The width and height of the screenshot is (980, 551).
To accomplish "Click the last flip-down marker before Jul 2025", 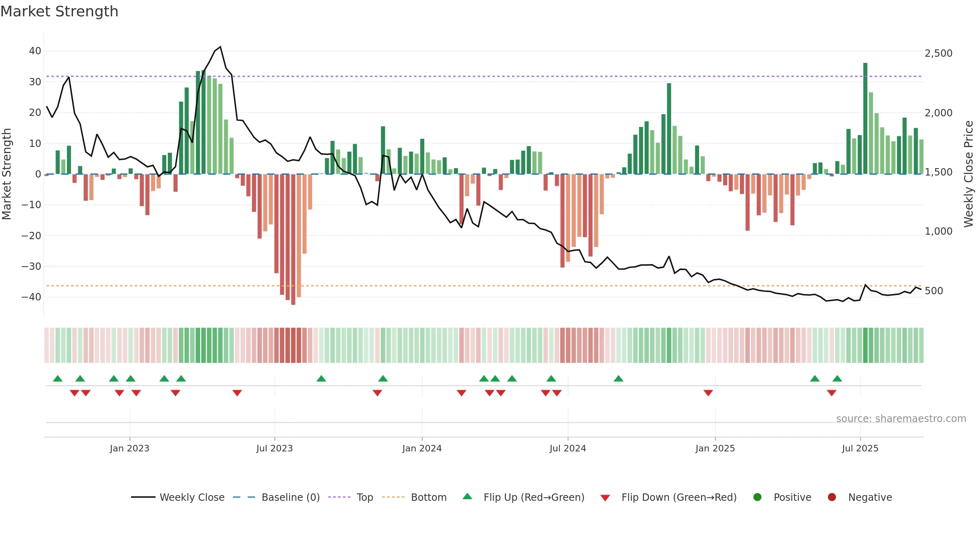I will pyautogui.click(x=832, y=393).
